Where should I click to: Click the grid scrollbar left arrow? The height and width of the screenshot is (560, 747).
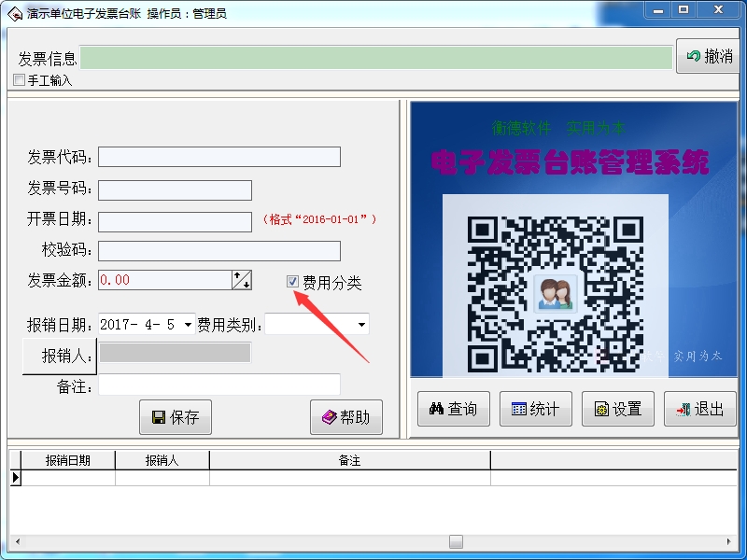[18, 541]
